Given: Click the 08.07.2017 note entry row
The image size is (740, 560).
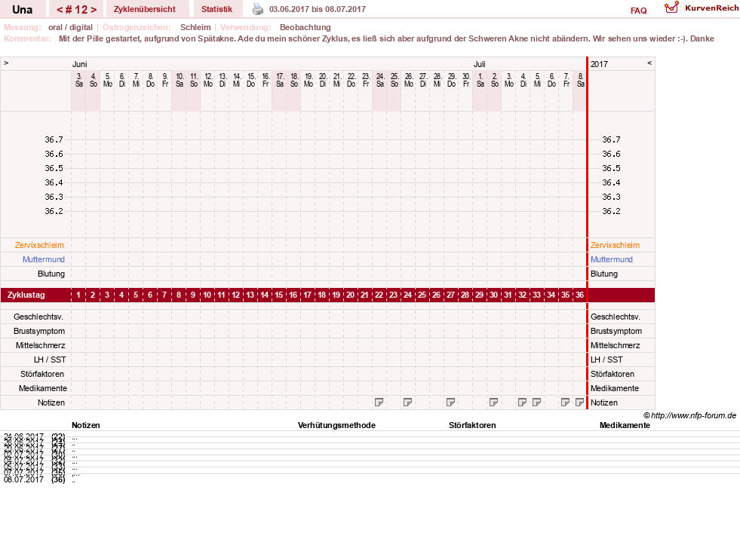Looking at the screenshot, I should (x=370, y=480).
